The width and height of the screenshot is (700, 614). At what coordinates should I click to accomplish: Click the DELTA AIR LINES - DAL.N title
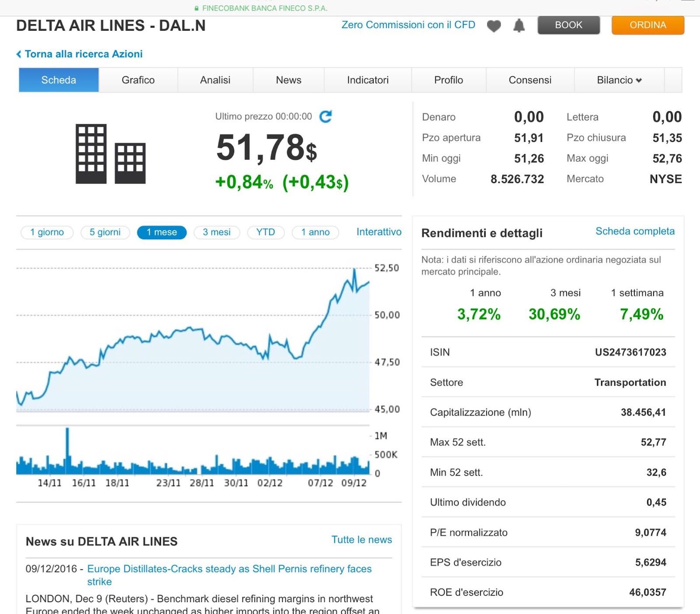coord(111,26)
